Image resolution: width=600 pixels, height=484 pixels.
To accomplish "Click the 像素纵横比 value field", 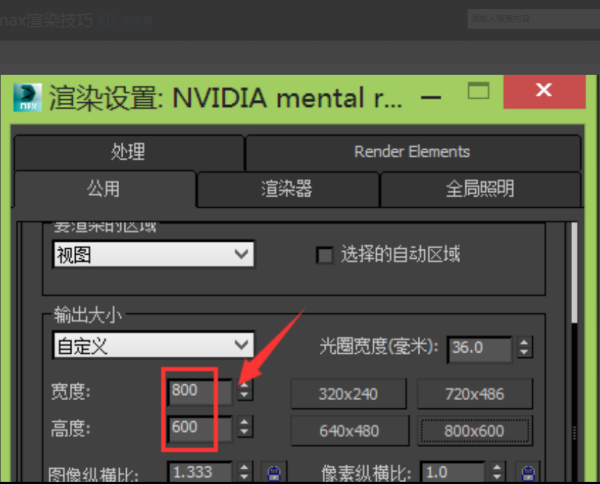I will [x=453, y=472].
